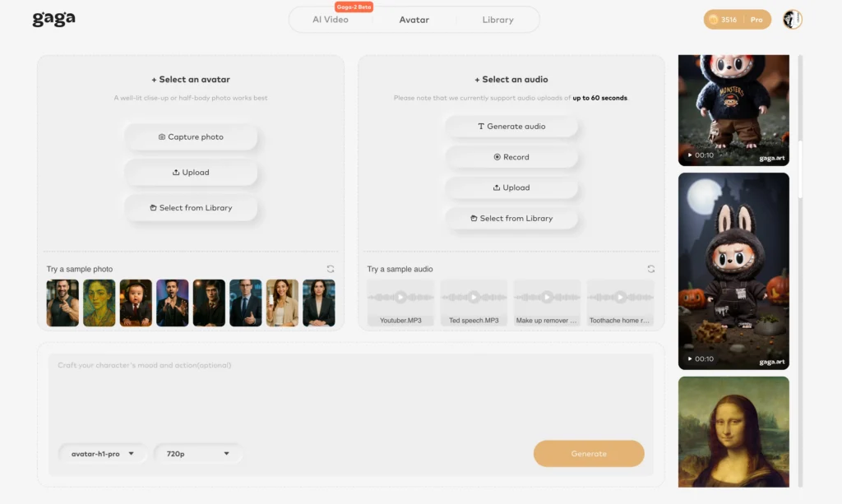The width and height of the screenshot is (842, 504).
Task: Select the baby in suit sample photo
Action: pyautogui.click(x=136, y=303)
